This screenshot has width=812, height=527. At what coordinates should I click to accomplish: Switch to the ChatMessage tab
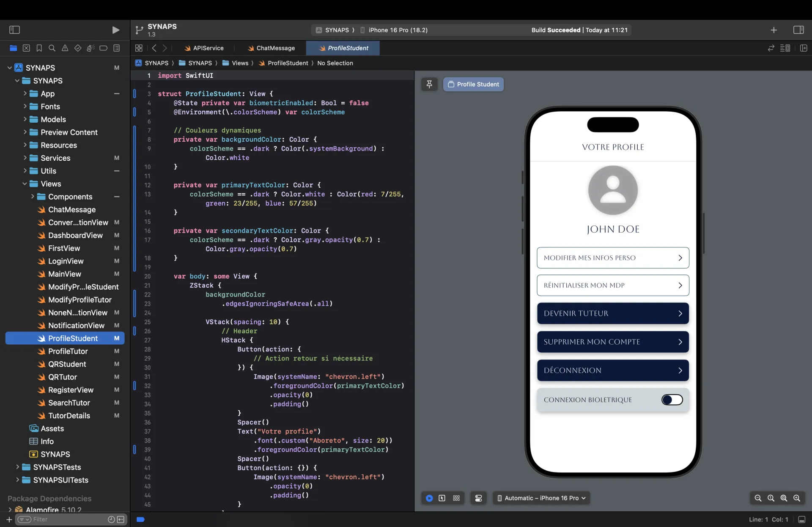coord(272,48)
